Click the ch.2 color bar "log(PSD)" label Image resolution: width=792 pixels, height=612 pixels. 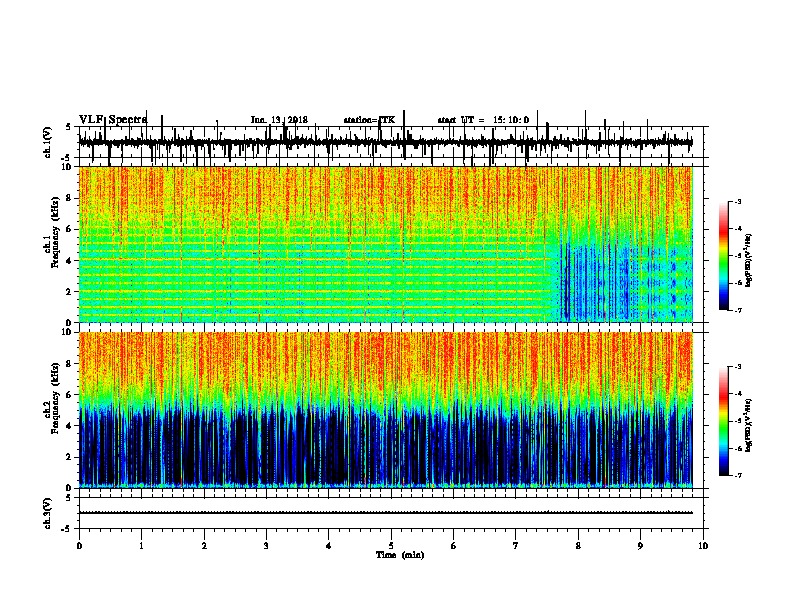click(748, 425)
